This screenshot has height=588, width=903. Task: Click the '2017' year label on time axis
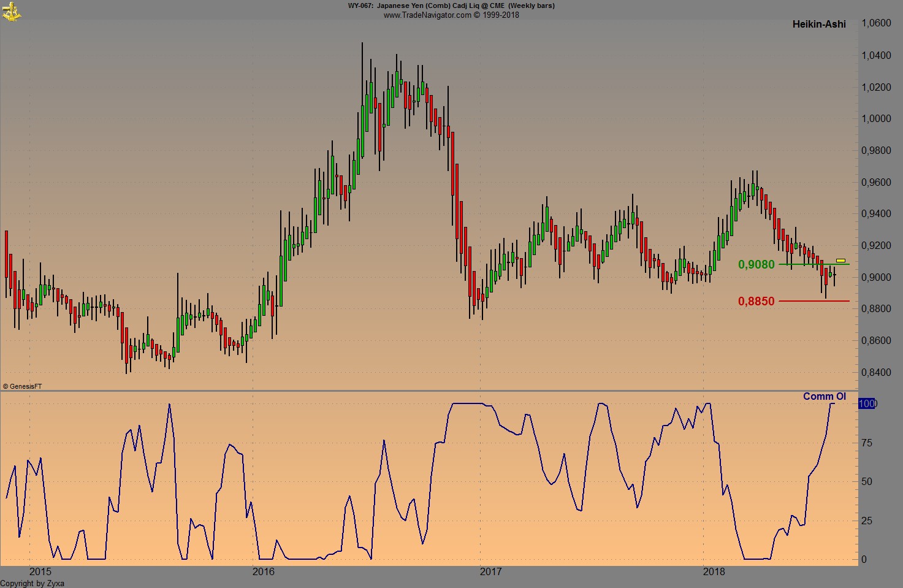coord(490,571)
